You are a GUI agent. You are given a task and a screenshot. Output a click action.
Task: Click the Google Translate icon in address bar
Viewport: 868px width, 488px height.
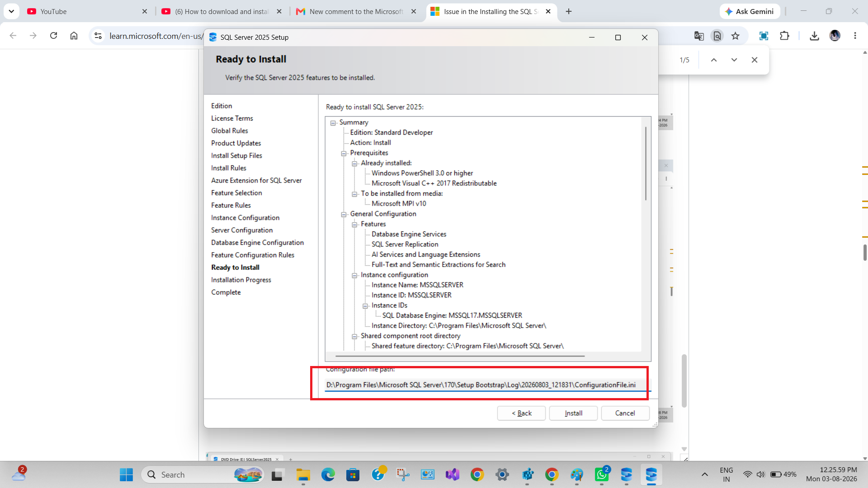click(699, 36)
